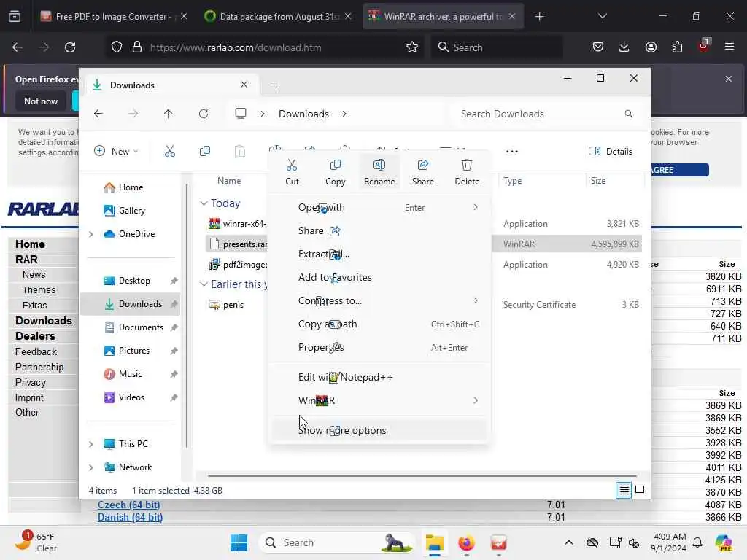This screenshot has width=747, height=560.
Task: Open the Firefox list all tabs dropdown
Action: pyautogui.click(x=602, y=16)
